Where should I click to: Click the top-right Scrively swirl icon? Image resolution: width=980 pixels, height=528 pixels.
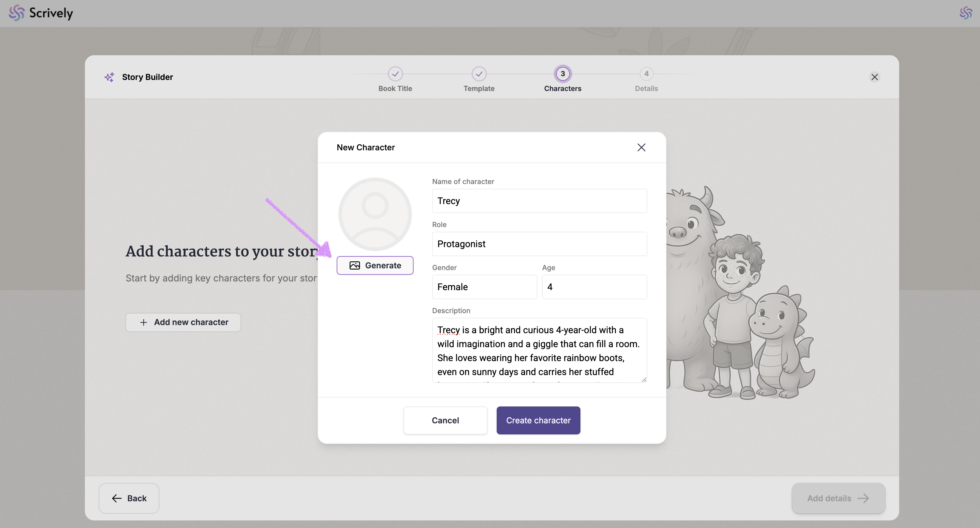(965, 13)
